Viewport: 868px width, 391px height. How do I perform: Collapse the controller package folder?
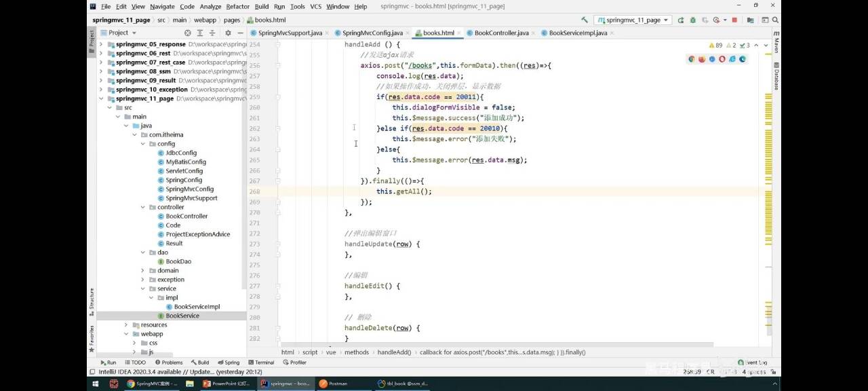pos(143,207)
